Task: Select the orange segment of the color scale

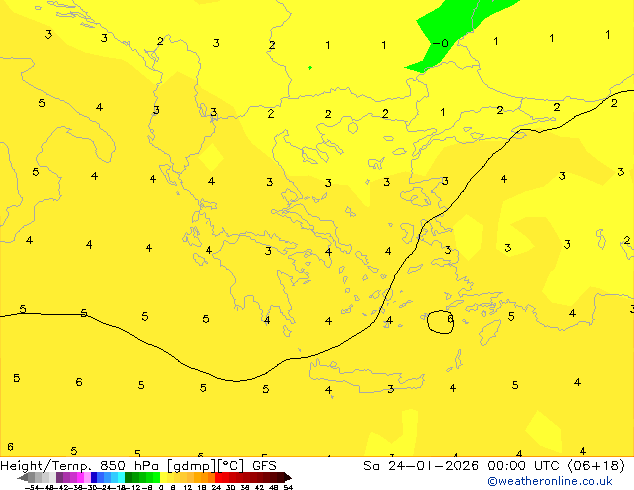Action: point(204,477)
